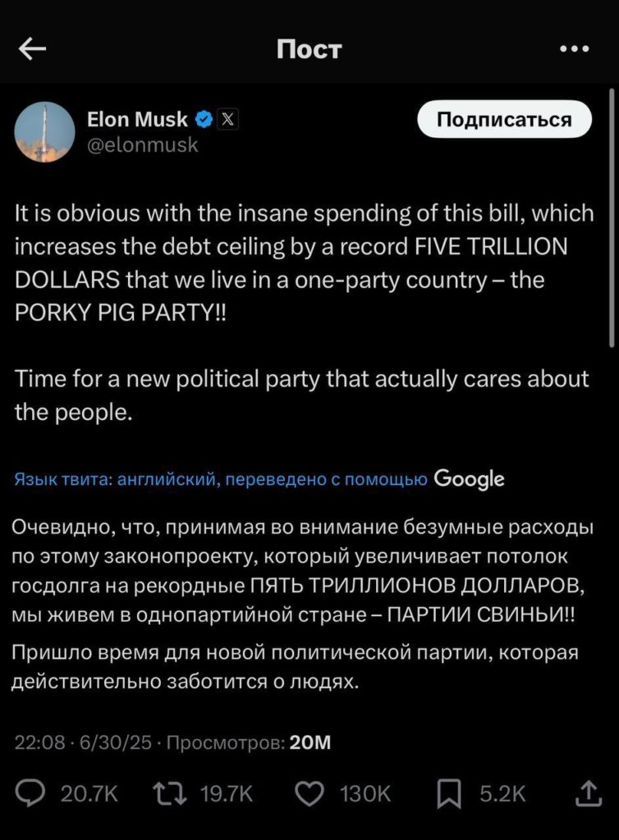
Task: Tap the @elonmusk handle
Action: (142, 145)
